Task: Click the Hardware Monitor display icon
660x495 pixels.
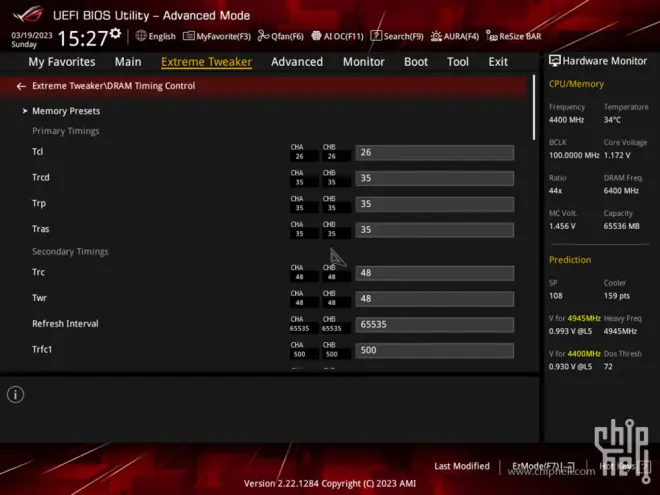Action: point(554,61)
